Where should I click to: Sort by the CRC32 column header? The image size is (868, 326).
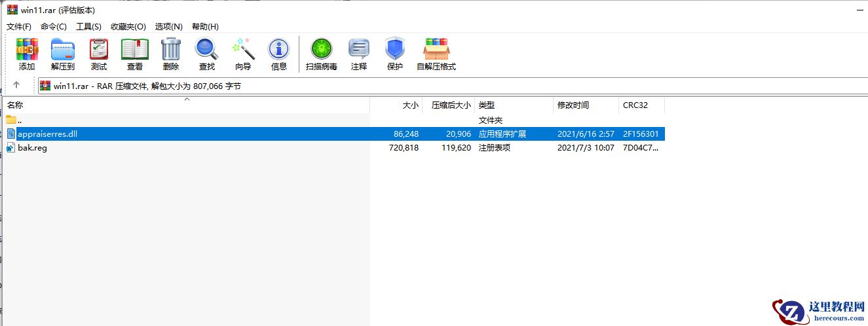(x=642, y=105)
